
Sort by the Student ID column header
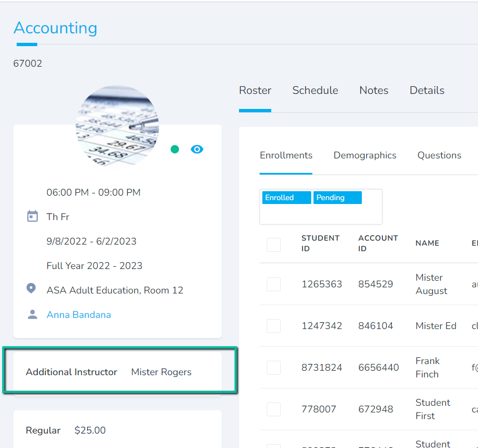click(x=320, y=243)
